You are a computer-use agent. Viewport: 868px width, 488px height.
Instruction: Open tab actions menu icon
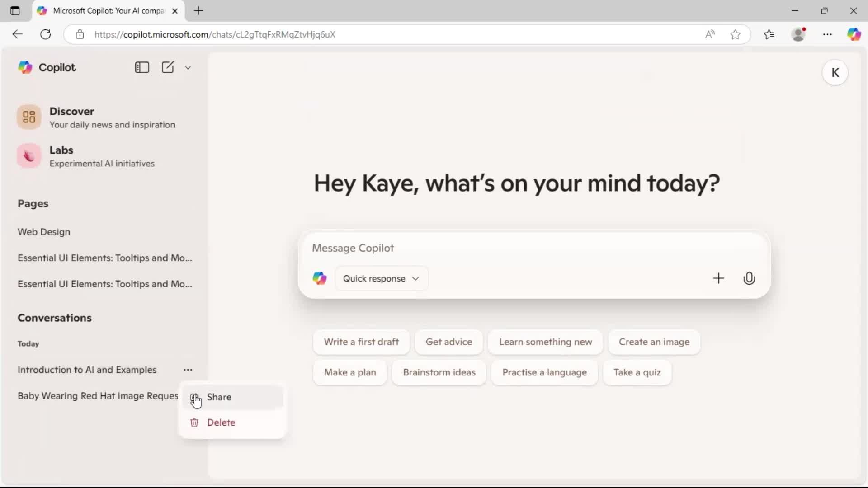[x=15, y=11]
